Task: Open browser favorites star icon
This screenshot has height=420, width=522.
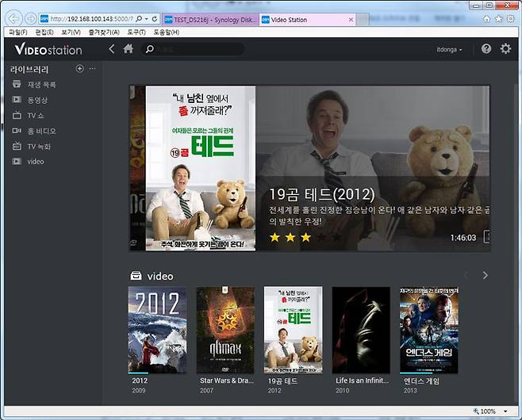Action: (498, 18)
